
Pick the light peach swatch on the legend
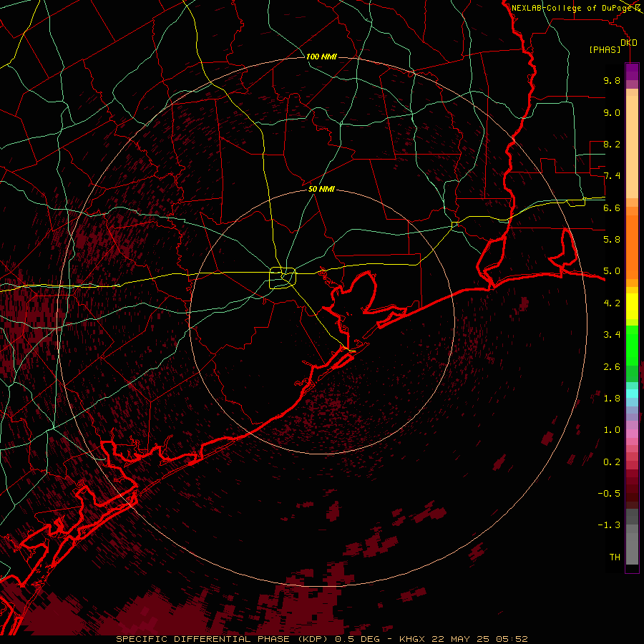click(632, 148)
